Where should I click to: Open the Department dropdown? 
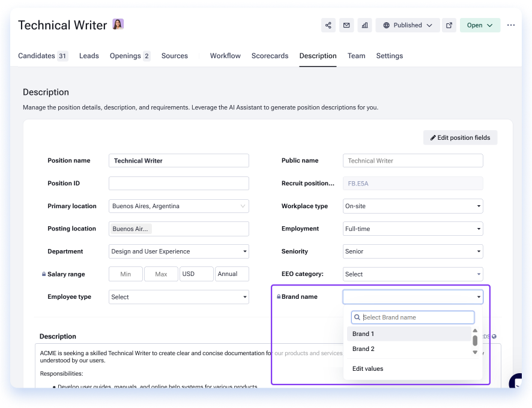[x=179, y=251]
